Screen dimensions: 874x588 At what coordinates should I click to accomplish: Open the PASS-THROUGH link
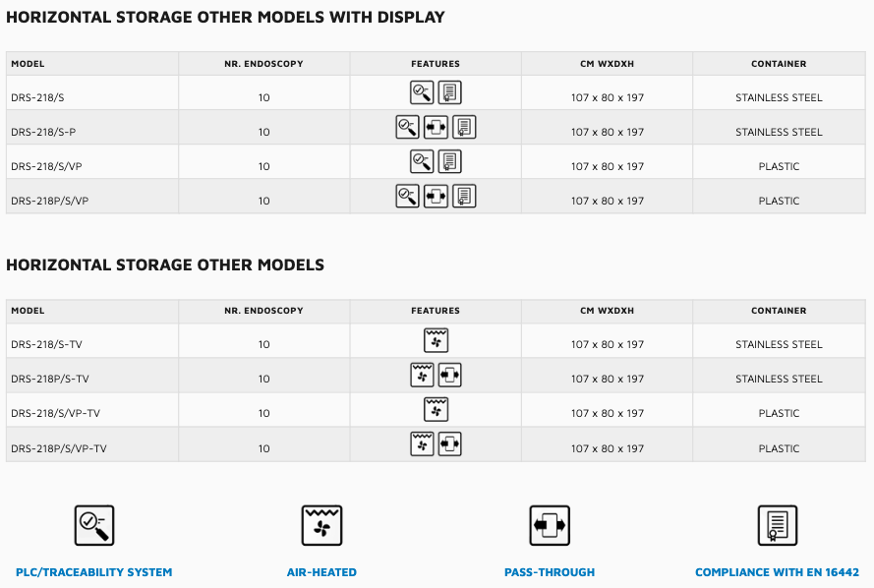point(550,572)
